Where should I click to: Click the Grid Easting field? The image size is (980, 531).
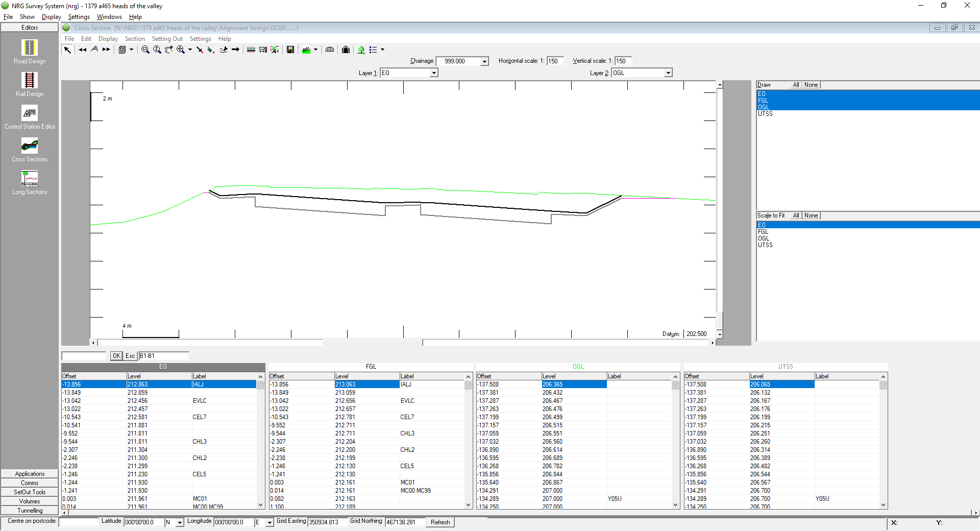pyautogui.click(x=327, y=522)
